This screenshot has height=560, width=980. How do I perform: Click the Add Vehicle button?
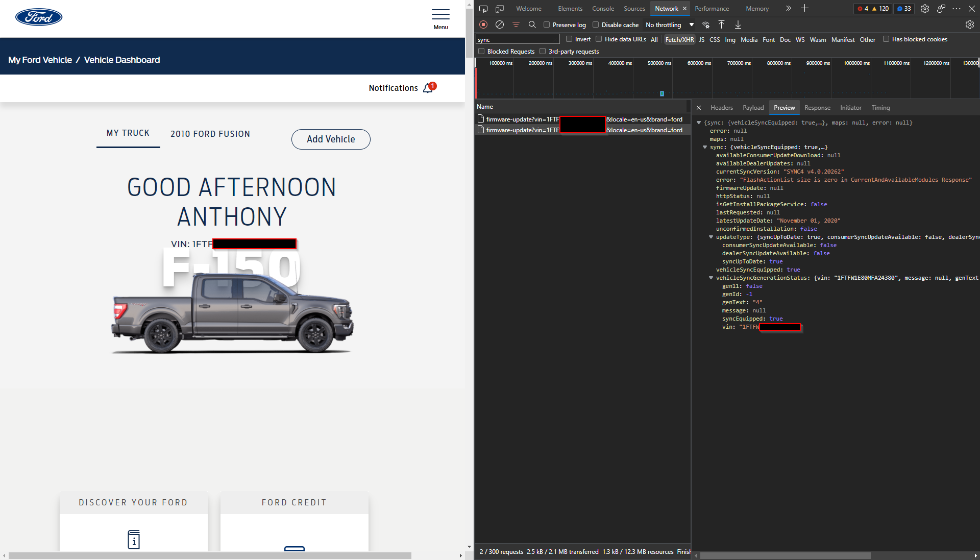(331, 139)
